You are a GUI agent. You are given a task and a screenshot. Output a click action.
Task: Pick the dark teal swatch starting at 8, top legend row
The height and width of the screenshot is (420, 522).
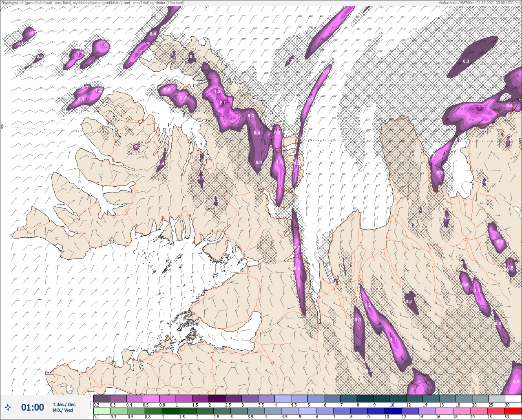(x=365, y=398)
